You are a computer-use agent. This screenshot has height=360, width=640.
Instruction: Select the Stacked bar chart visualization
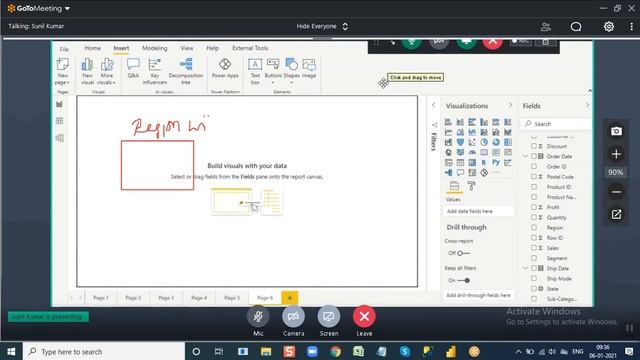448,122
